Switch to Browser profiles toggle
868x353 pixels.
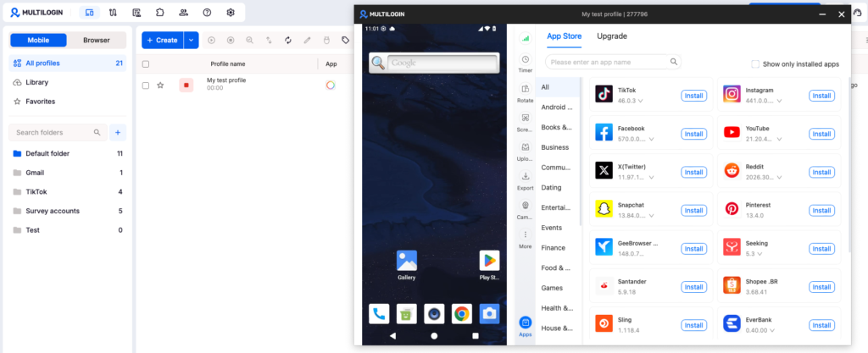point(97,40)
